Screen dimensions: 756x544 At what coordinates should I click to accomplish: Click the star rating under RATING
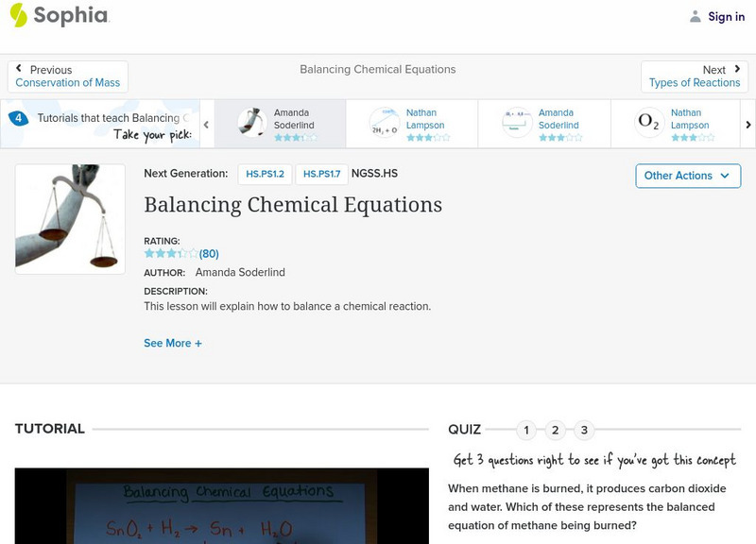[171, 254]
